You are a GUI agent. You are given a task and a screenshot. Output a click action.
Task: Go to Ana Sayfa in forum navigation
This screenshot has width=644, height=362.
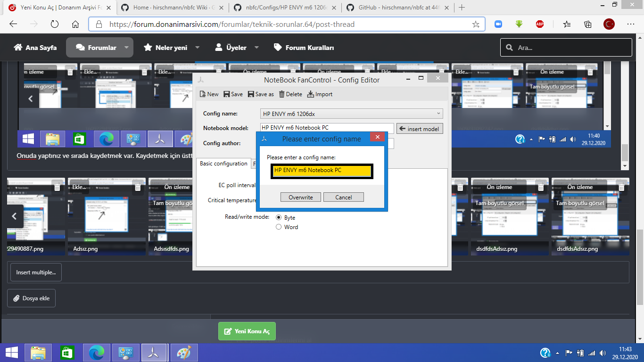pos(35,48)
